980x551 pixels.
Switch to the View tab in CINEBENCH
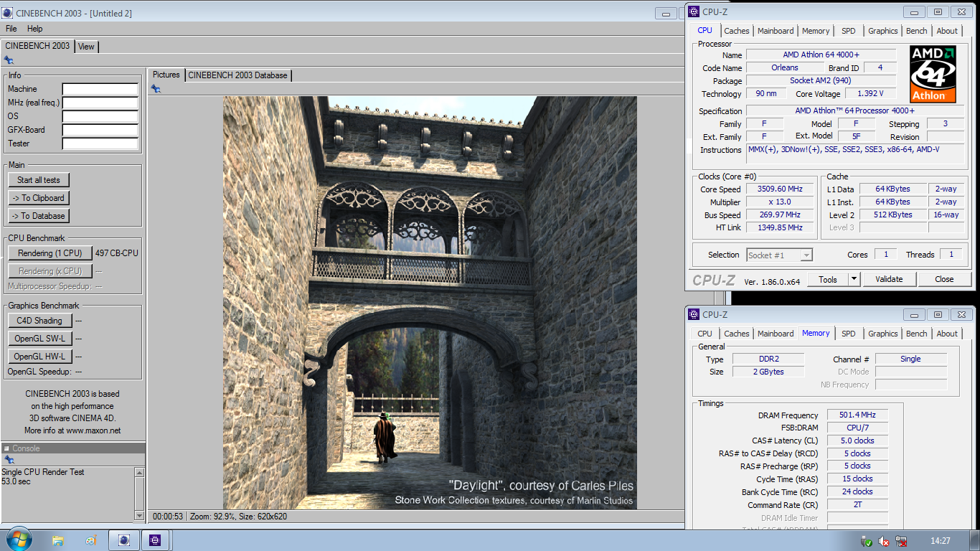click(86, 47)
